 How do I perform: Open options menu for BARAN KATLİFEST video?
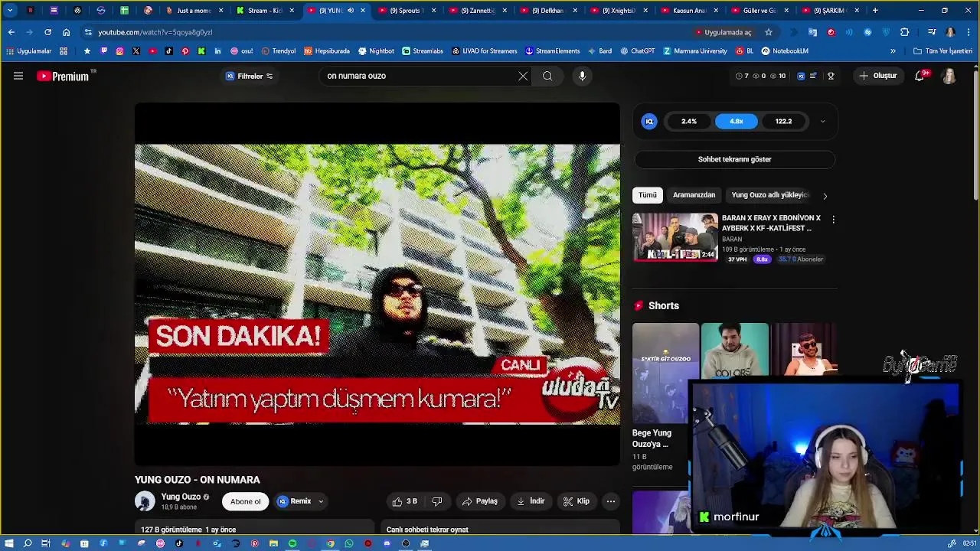pyautogui.click(x=833, y=220)
